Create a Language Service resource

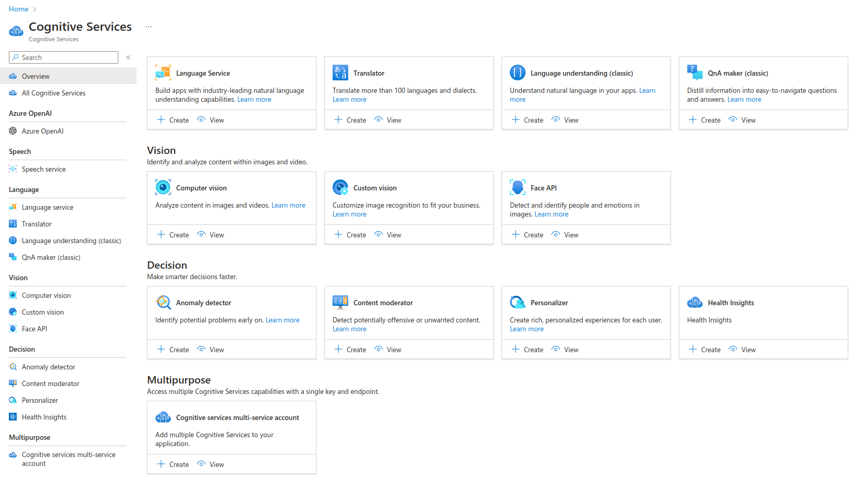click(x=173, y=120)
